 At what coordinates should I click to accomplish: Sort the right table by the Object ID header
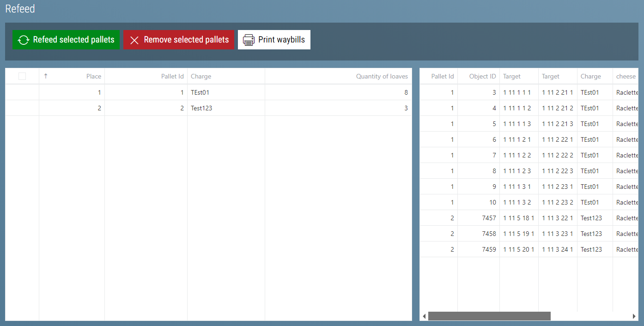482,76
